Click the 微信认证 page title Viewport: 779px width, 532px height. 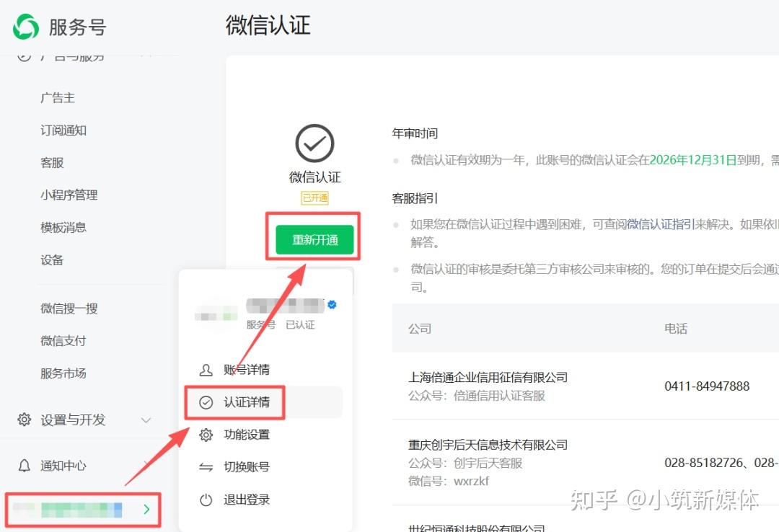(268, 25)
